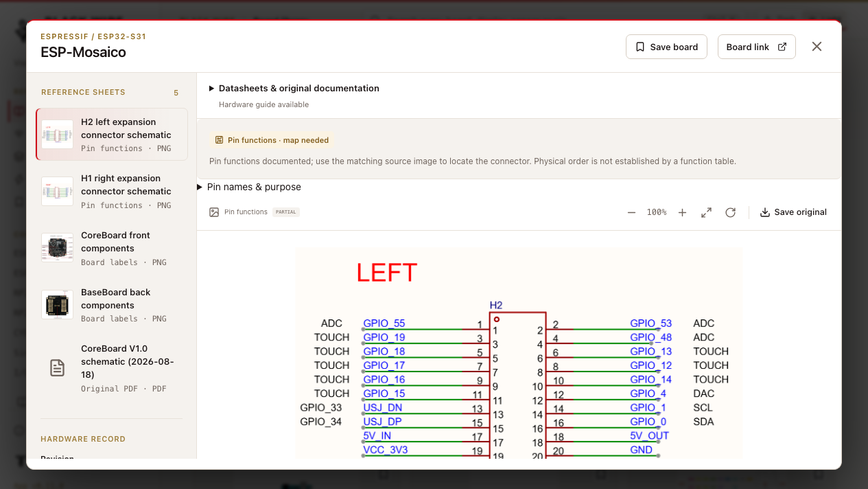
Task: Click the H2 schematic thumbnail
Action: click(x=57, y=135)
